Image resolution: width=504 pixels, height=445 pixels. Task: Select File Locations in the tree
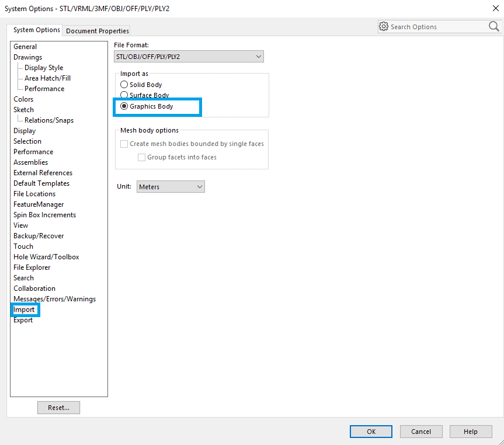(34, 194)
